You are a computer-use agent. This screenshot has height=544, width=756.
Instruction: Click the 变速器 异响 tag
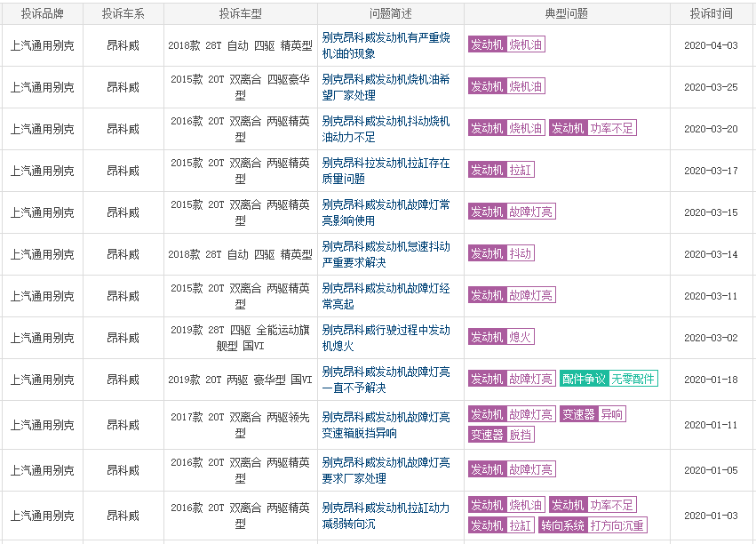click(x=592, y=414)
